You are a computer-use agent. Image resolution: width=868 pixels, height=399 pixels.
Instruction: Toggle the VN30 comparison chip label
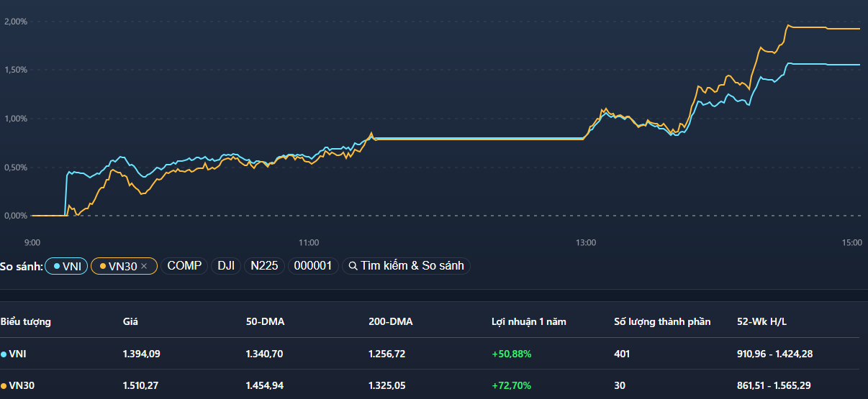coord(122,266)
